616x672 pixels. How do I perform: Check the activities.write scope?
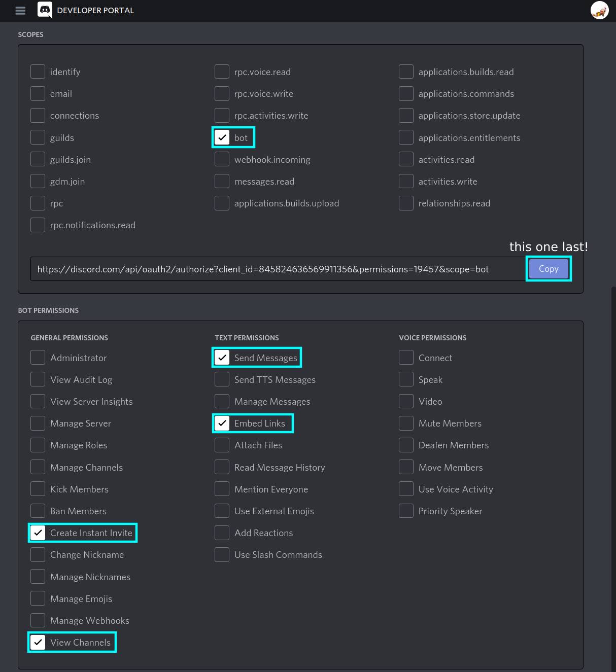tap(406, 181)
